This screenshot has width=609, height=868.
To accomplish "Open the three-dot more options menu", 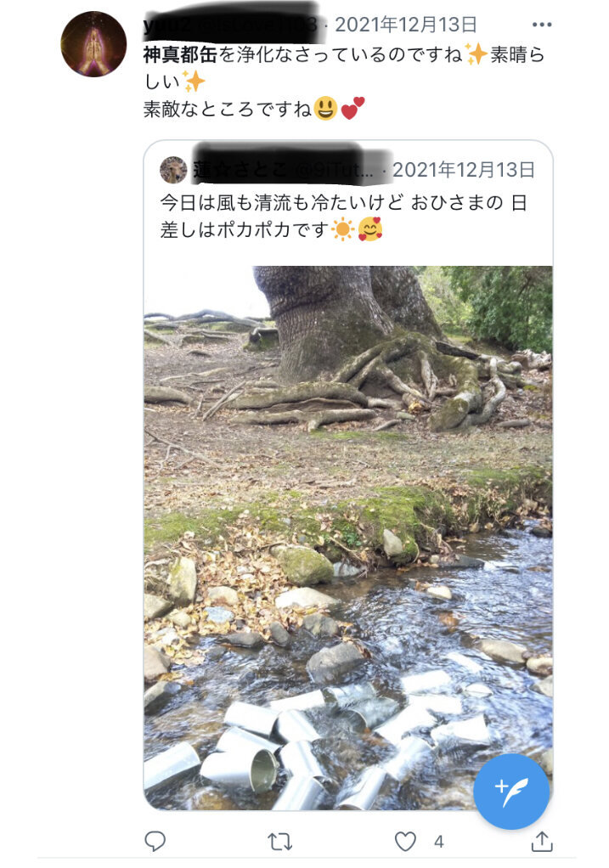I will pyautogui.click(x=541, y=25).
